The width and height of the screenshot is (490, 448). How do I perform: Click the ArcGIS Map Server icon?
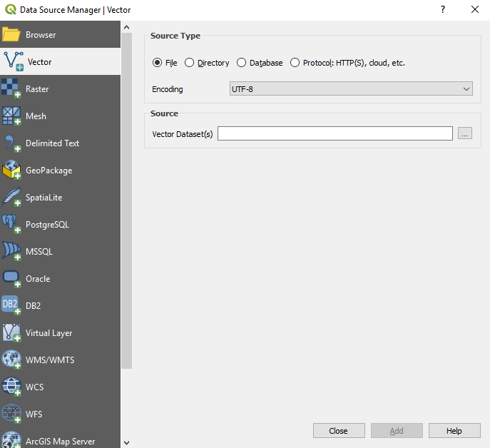[11, 440]
